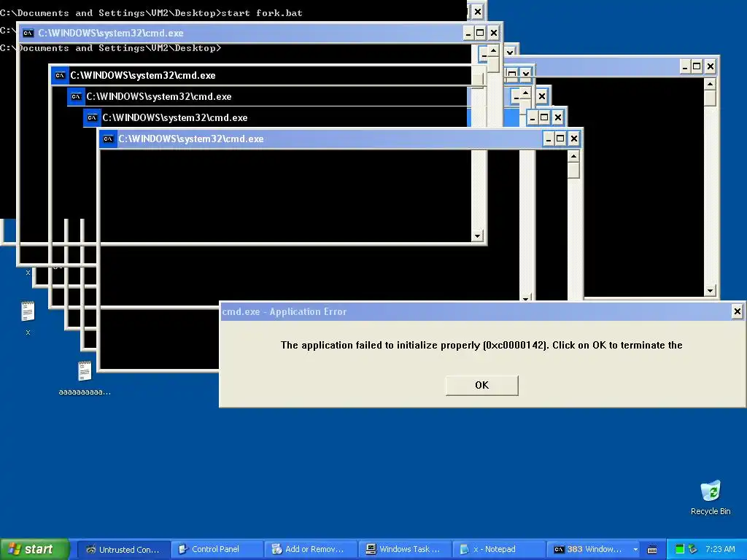The height and width of the screenshot is (560, 747).
Task: Switch to Control Panel in the taskbar
Action: point(217,550)
